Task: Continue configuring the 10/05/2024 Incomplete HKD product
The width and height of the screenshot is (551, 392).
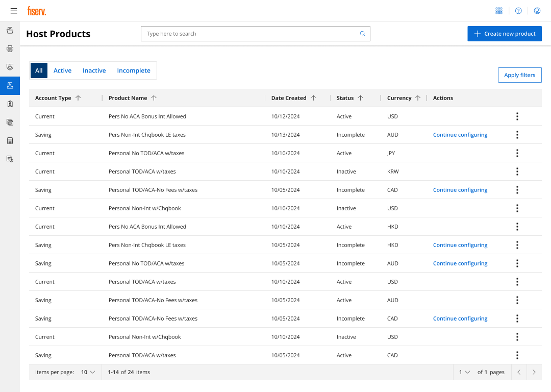Action: click(460, 245)
